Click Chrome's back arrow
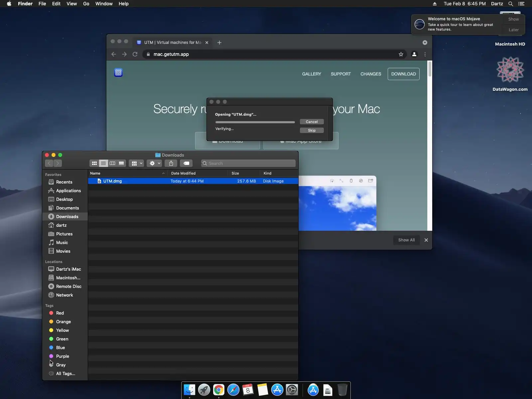 coord(114,54)
